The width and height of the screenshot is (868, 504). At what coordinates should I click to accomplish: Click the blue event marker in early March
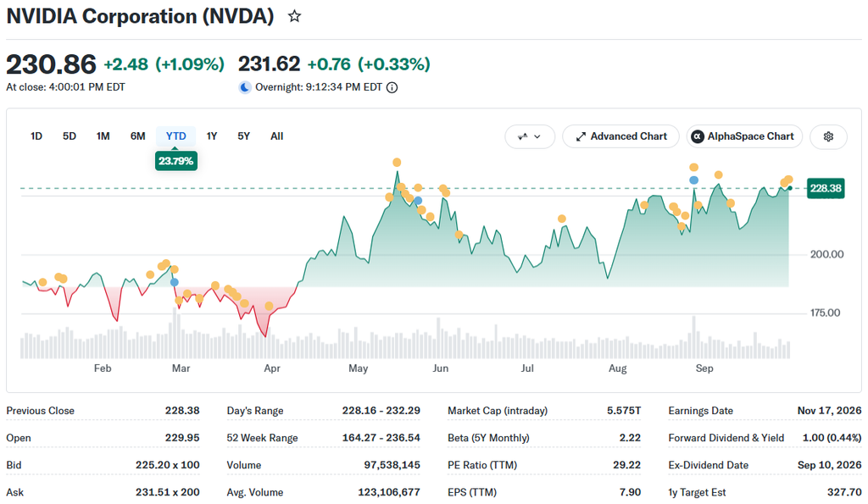click(175, 282)
